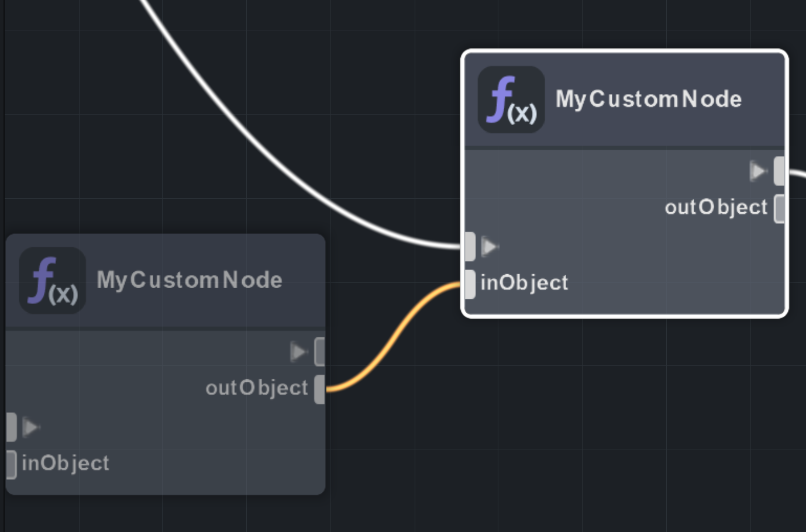
Task: Click the outObject label on the white-outlined node
Action: coord(715,208)
